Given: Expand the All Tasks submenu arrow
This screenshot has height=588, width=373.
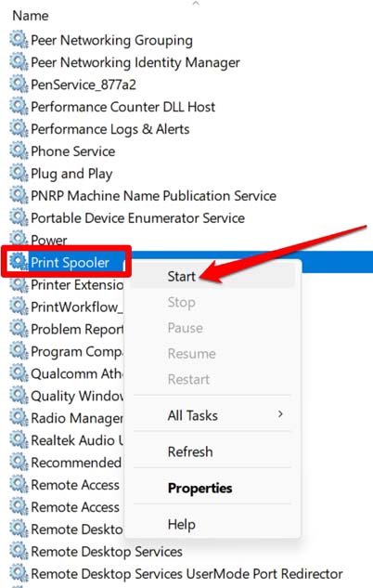Looking at the screenshot, I should click(280, 414).
